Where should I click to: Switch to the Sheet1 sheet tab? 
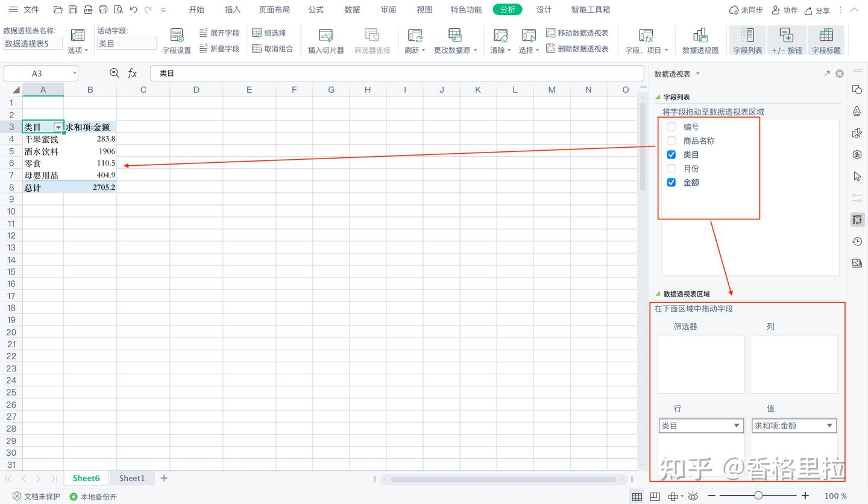pos(132,478)
